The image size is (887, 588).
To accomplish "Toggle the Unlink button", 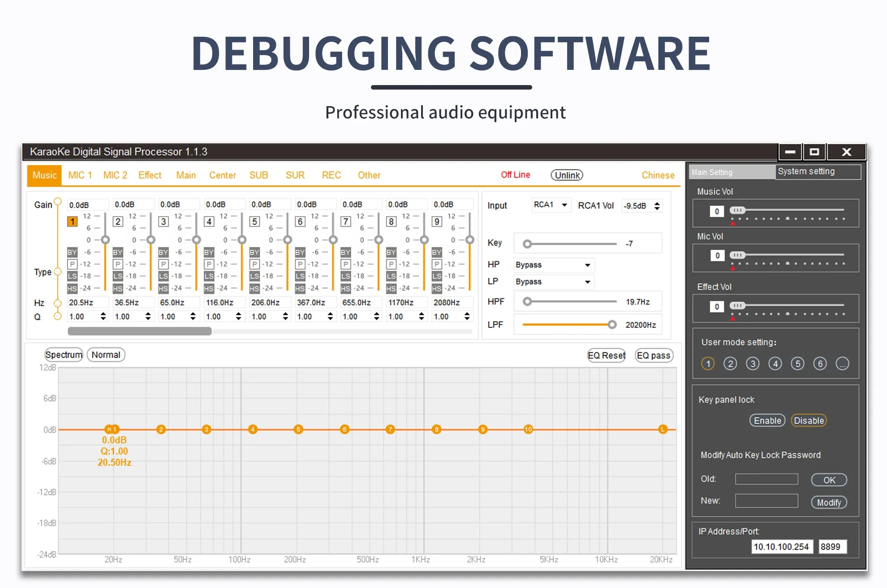I will 567,175.
